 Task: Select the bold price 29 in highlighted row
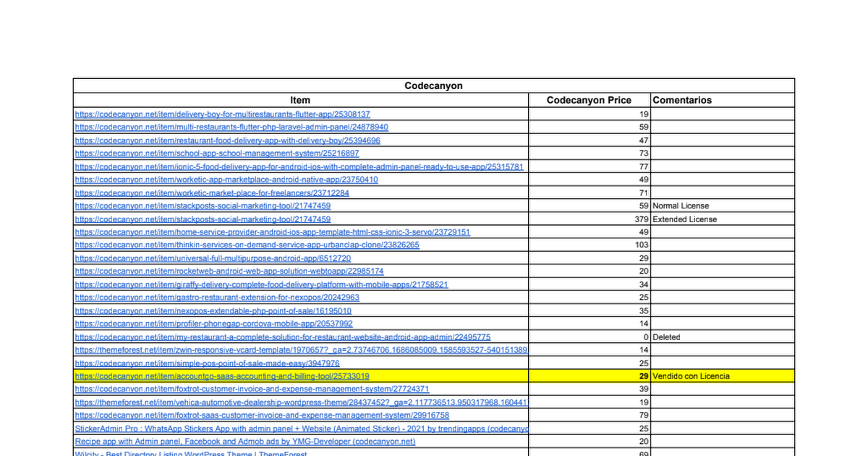(x=589, y=376)
